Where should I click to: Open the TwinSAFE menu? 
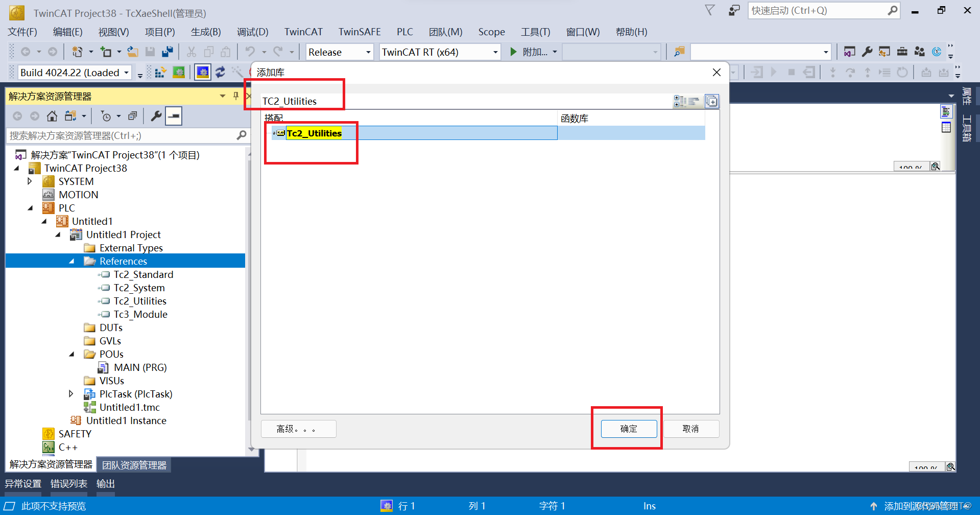(360, 32)
